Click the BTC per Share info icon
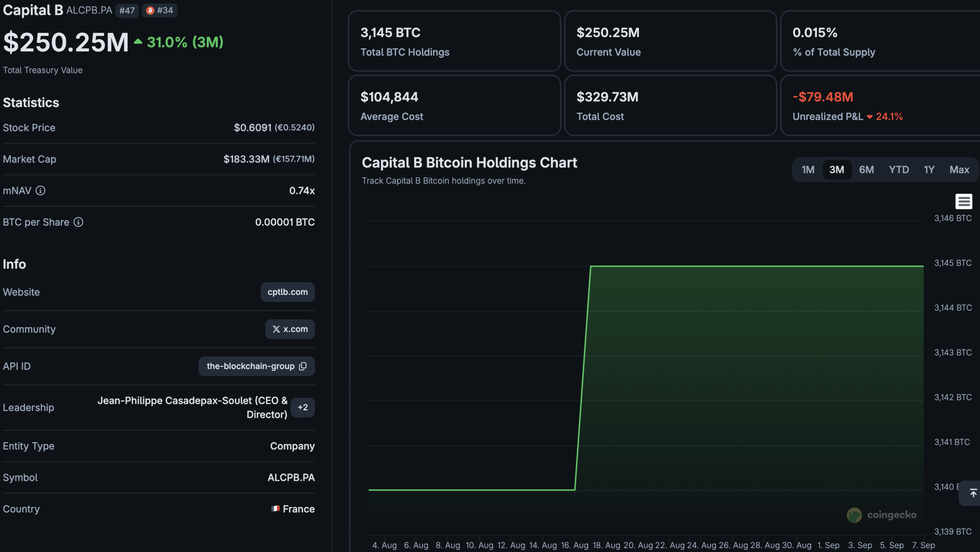The width and height of the screenshot is (980, 552). pyautogui.click(x=78, y=222)
